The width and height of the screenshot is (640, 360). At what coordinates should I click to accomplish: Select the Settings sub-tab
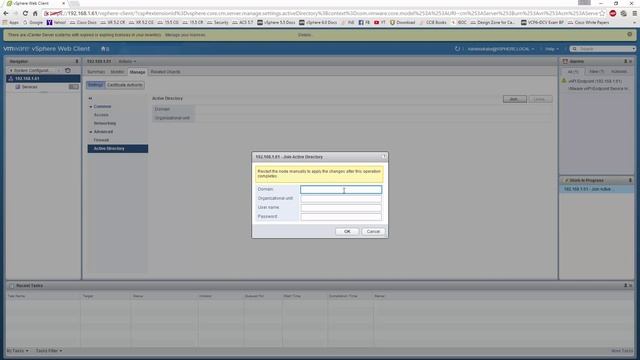(96, 85)
